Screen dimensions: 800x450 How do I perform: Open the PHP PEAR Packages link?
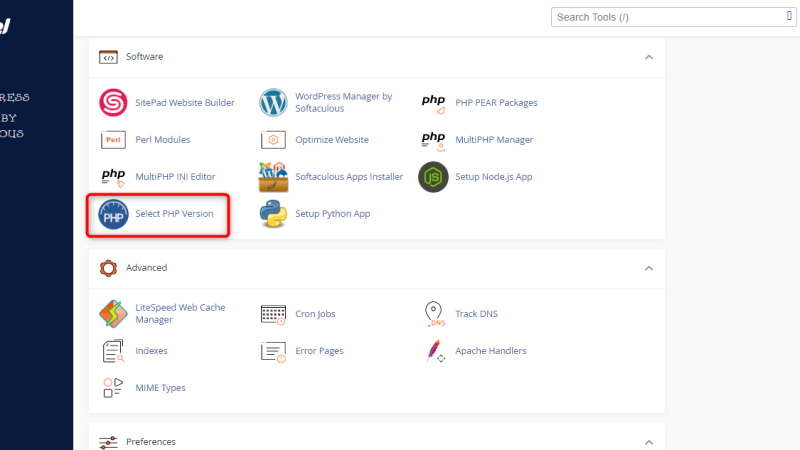click(496, 103)
